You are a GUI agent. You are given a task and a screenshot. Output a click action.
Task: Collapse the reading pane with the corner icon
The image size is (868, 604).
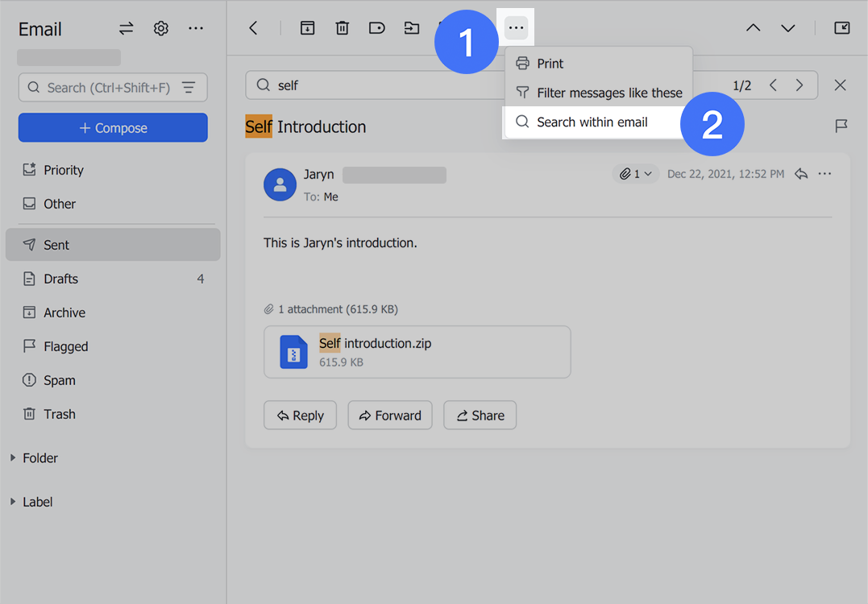pos(841,27)
